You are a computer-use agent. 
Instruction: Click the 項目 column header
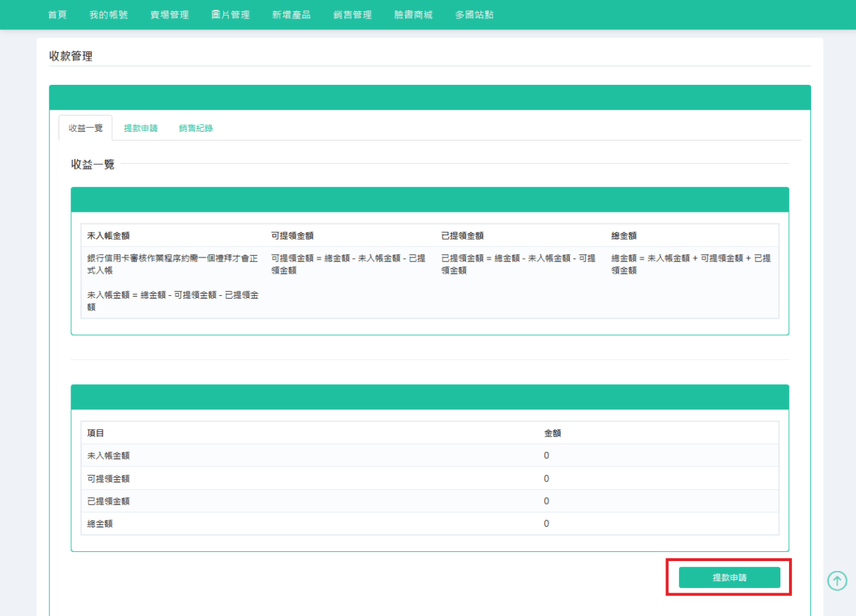pyautogui.click(x=96, y=433)
